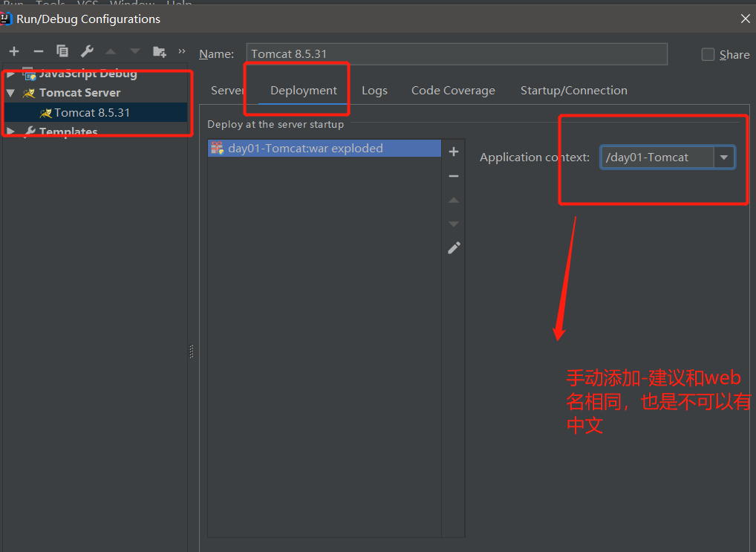Switch to the Code Coverage tab
756x552 pixels.
tap(453, 90)
